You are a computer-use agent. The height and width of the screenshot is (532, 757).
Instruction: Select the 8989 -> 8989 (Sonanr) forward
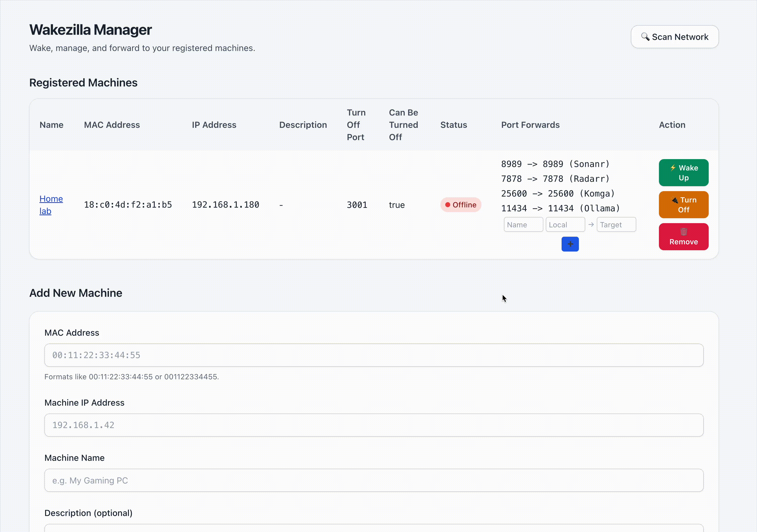click(x=555, y=164)
